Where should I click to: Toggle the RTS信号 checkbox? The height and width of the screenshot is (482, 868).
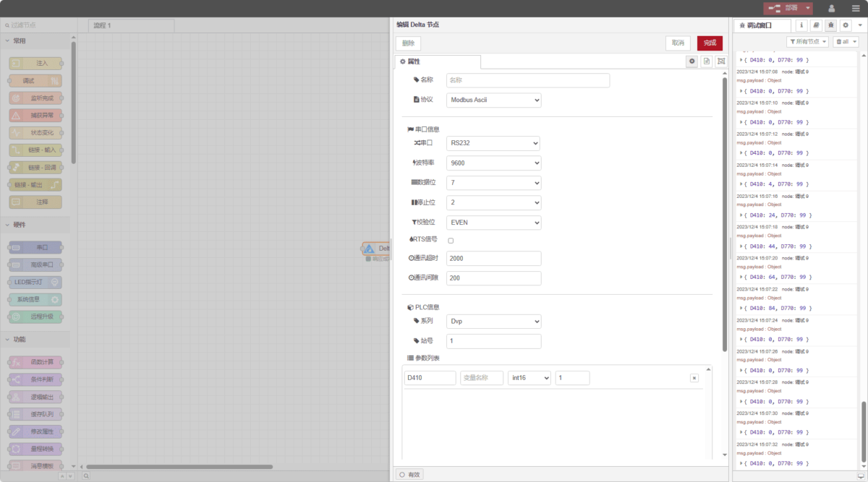(451, 241)
